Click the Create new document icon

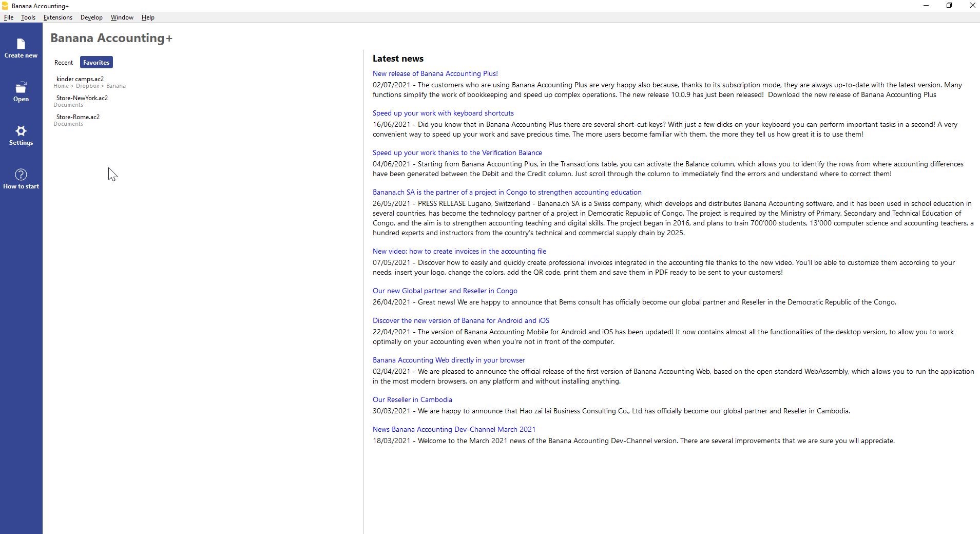pyautogui.click(x=21, y=44)
